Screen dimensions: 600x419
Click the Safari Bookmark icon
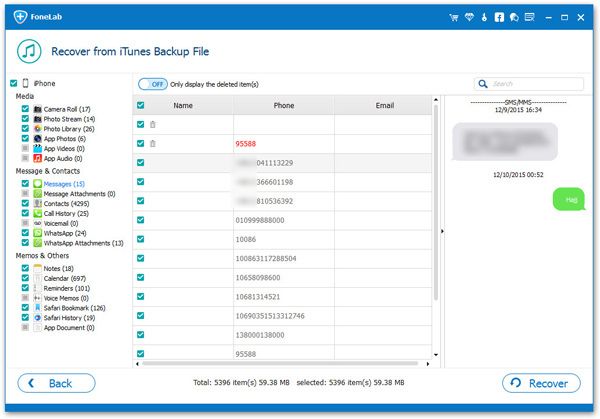(x=38, y=308)
